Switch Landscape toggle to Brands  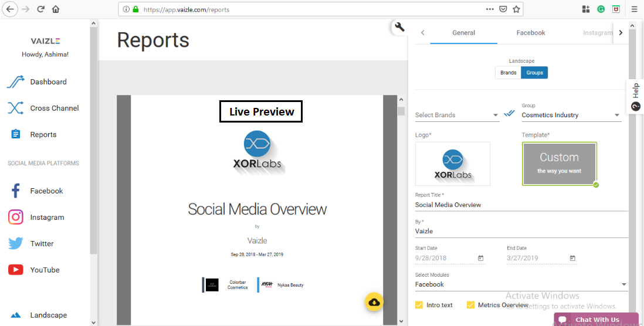tap(508, 73)
